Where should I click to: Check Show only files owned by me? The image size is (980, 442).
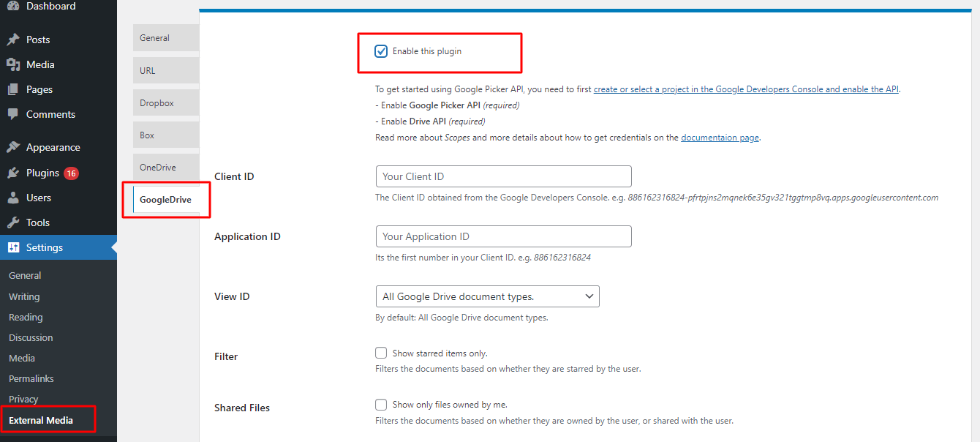[381, 404]
